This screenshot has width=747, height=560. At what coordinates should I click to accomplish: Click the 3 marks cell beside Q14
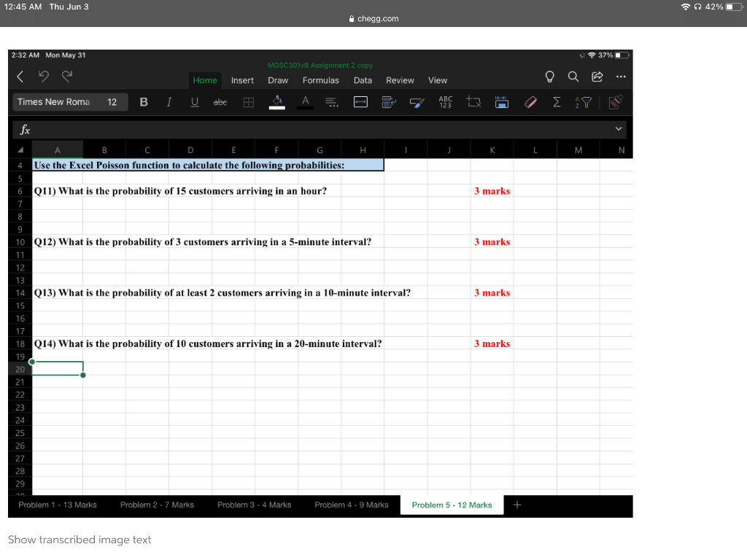[x=492, y=344]
